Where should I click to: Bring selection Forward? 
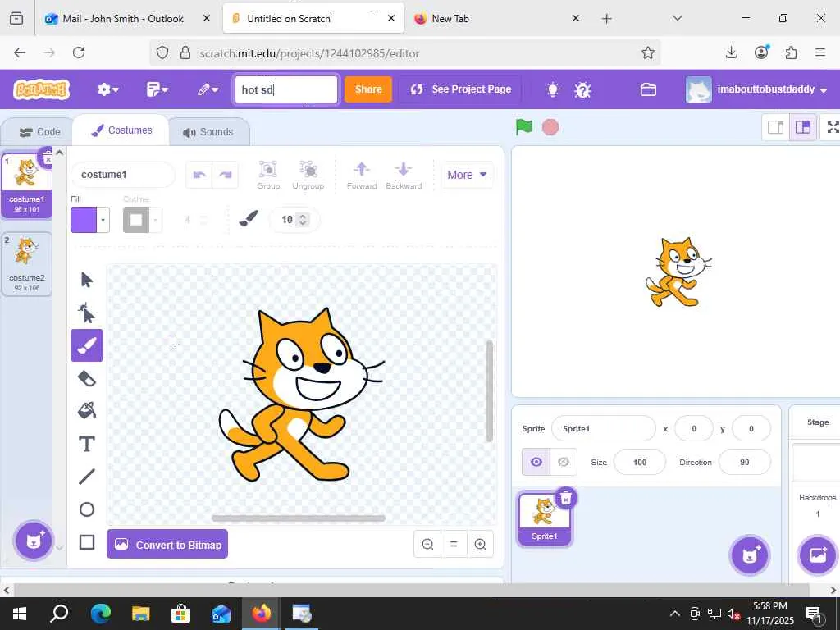(362, 176)
